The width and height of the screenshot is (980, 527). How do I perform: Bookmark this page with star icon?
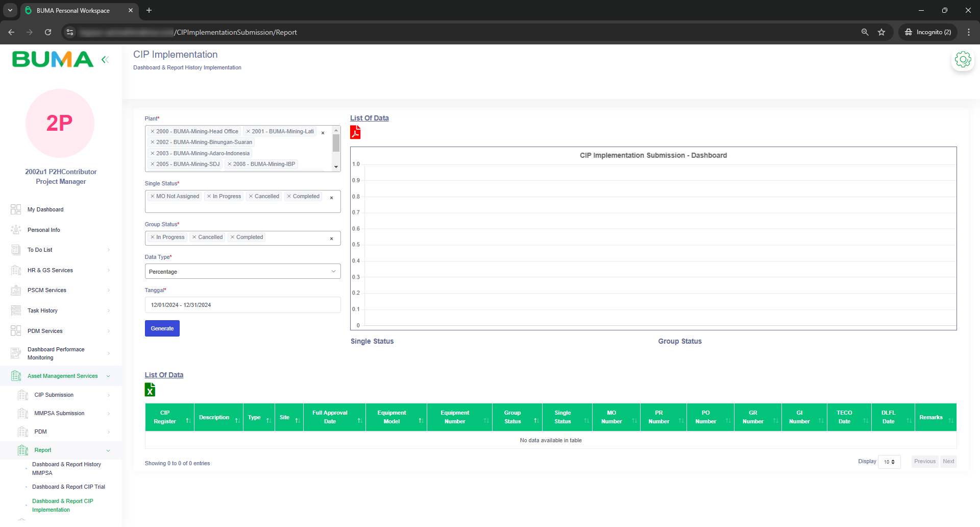881,32
